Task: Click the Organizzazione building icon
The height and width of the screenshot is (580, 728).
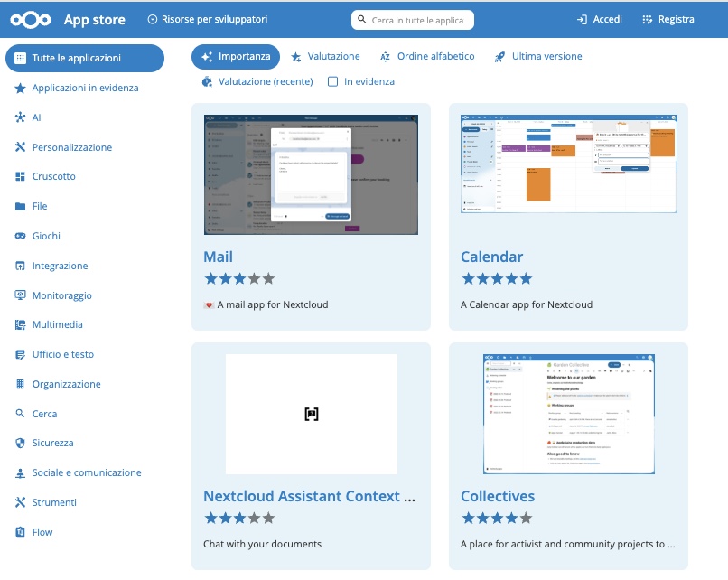Action: click(20, 384)
